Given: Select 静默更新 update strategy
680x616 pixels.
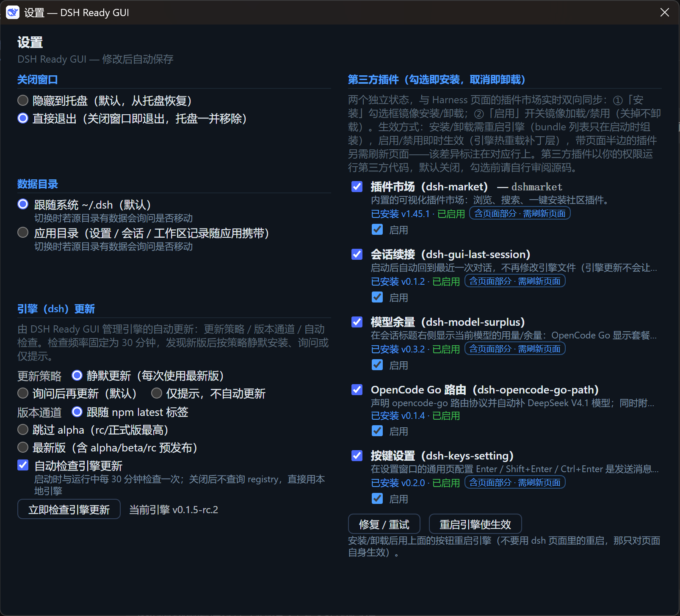Looking at the screenshot, I should [77, 376].
